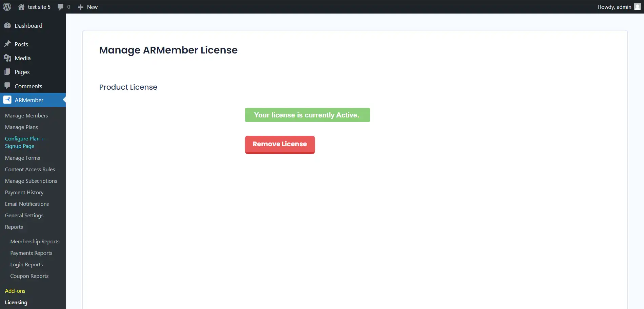
Task: Click the Remove License button
Action: (x=280, y=145)
